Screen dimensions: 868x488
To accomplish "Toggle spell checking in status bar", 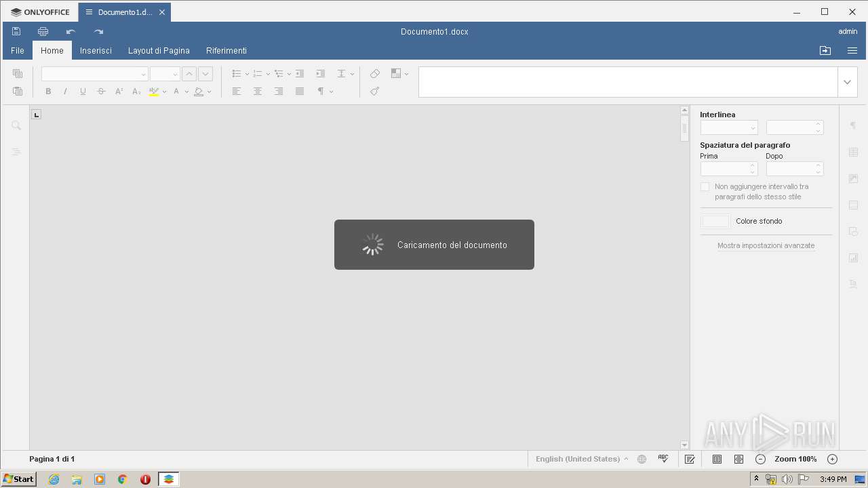I will coord(663,459).
